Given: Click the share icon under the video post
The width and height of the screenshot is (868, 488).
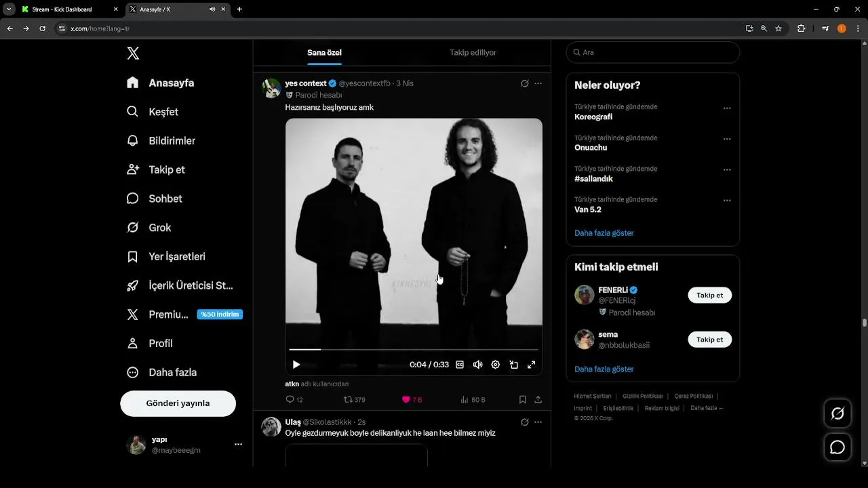Looking at the screenshot, I should pyautogui.click(x=538, y=400).
